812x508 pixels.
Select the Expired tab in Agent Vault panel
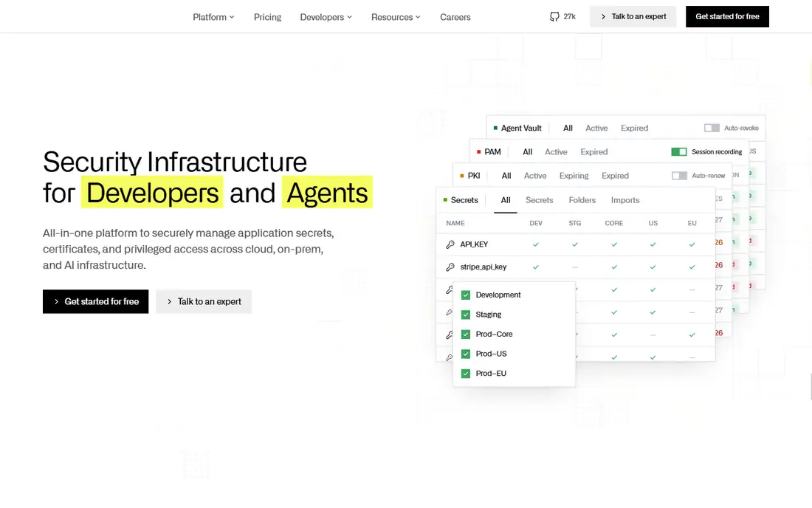pos(634,128)
